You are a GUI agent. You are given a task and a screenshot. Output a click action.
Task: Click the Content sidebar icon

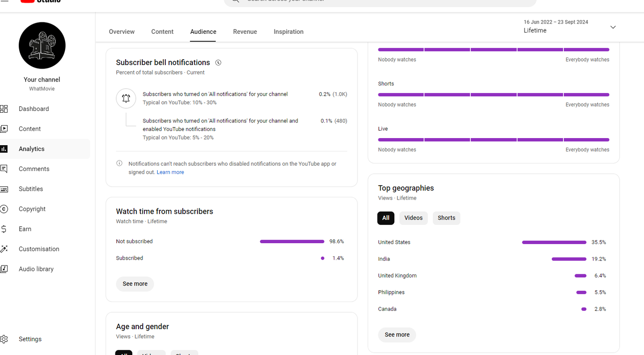[4, 129]
